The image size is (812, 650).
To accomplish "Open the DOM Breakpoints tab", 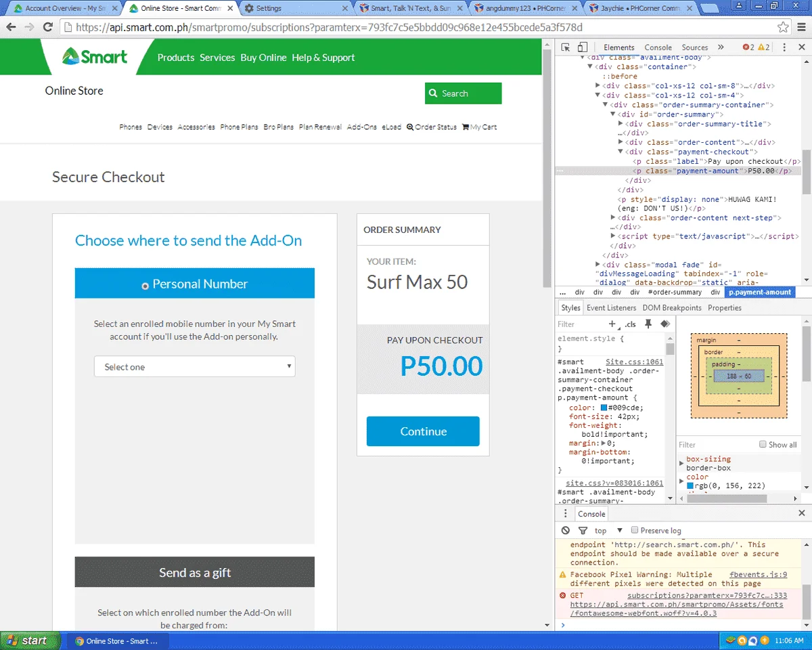I will 672,308.
